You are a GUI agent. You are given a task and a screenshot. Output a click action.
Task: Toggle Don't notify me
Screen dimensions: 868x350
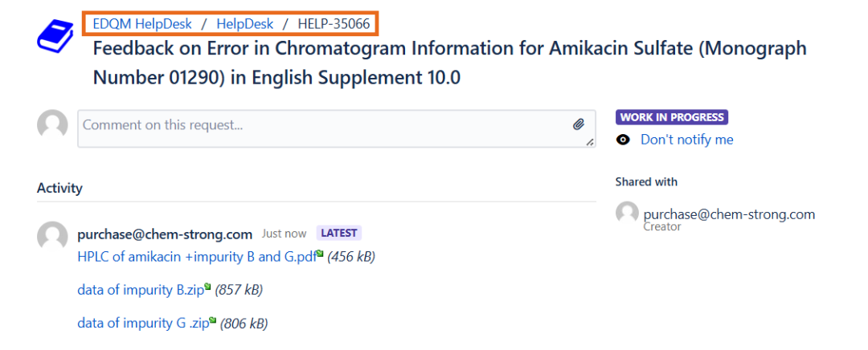[686, 140]
